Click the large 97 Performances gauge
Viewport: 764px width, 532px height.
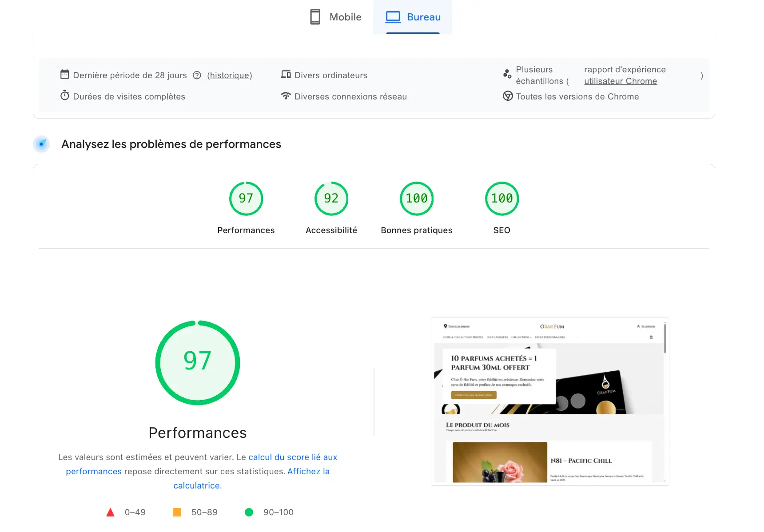[198, 363]
